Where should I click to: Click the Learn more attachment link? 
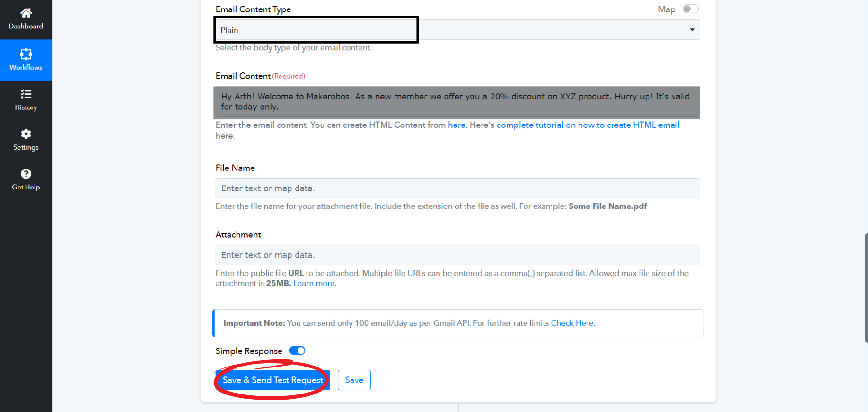click(314, 283)
